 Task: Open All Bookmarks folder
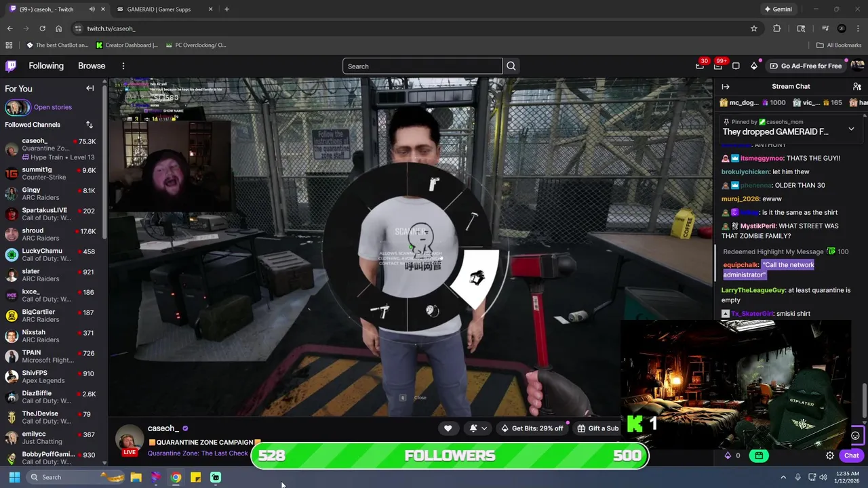click(x=839, y=45)
